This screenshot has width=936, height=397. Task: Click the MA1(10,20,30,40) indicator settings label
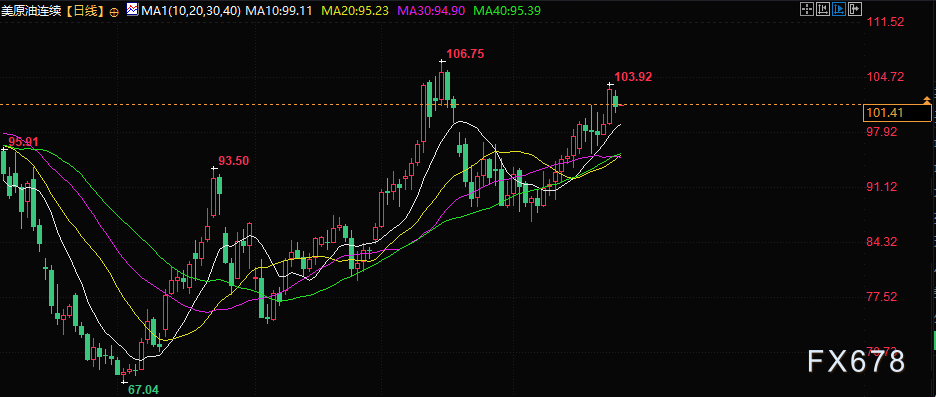click(191, 11)
